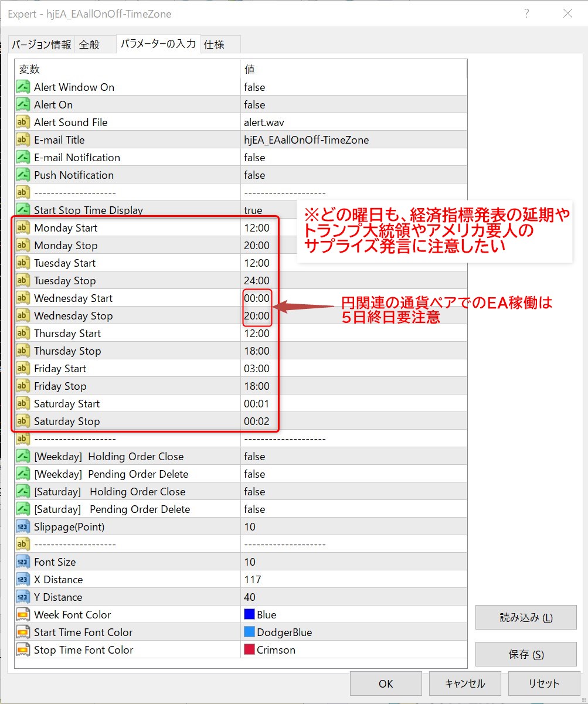
Task: Click the integer icon beside Slippage(Point)
Action: click(x=23, y=527)
